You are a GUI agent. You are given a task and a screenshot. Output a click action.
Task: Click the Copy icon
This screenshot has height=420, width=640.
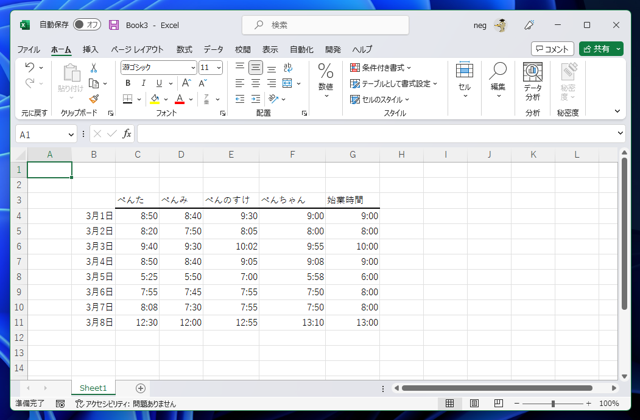[94, 83]
